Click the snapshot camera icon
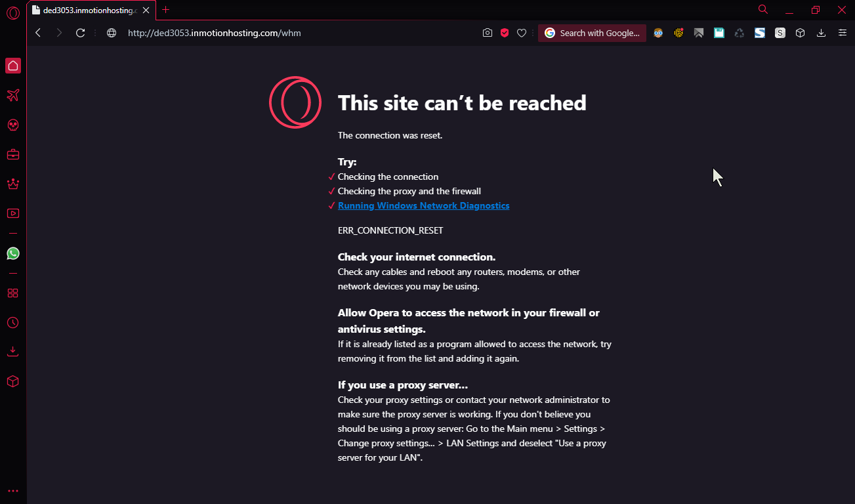The height and width of the screenshot is (504, 855). click(x=487, y=33)
